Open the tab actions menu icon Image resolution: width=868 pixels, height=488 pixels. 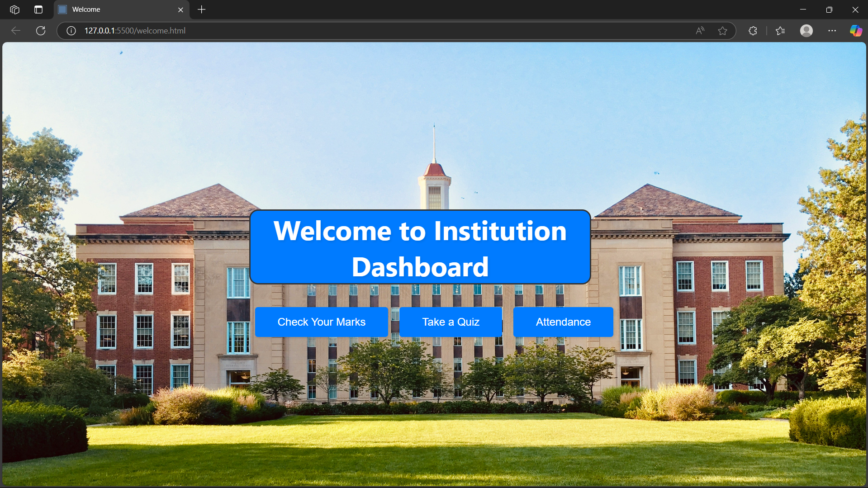coord(38,9)
